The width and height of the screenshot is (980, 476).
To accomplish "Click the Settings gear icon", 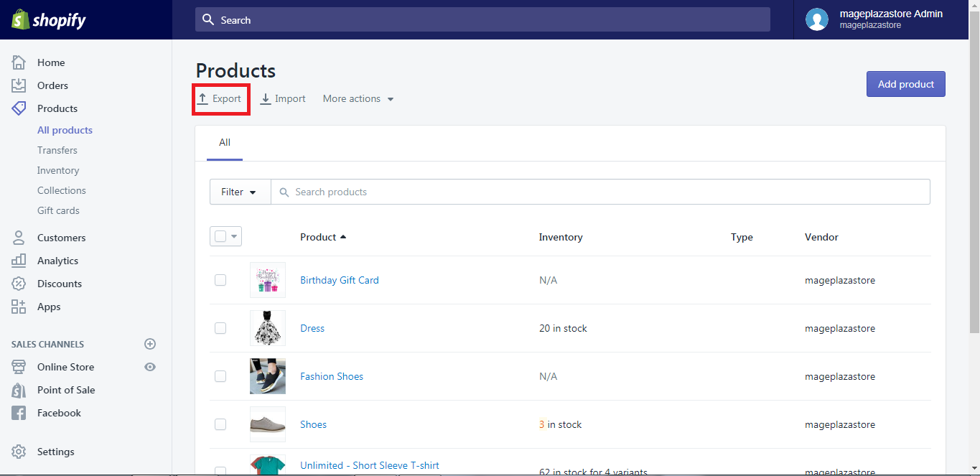I will tap(19, 452).
